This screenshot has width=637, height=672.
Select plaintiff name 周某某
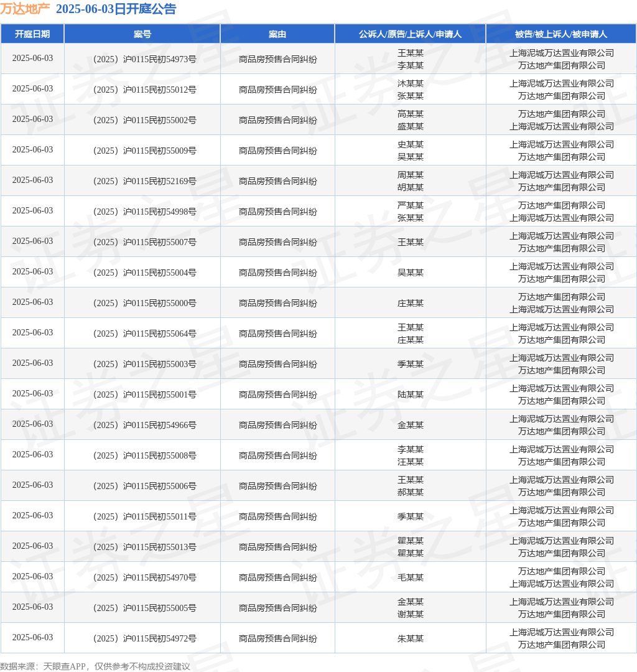click(x=411, y=175)
